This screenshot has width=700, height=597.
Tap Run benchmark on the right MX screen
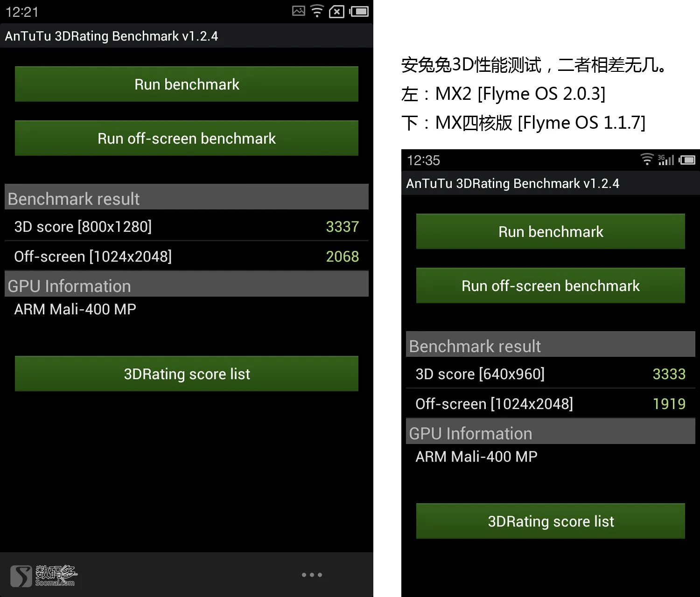pyautogui.click(x=551, y=231)
